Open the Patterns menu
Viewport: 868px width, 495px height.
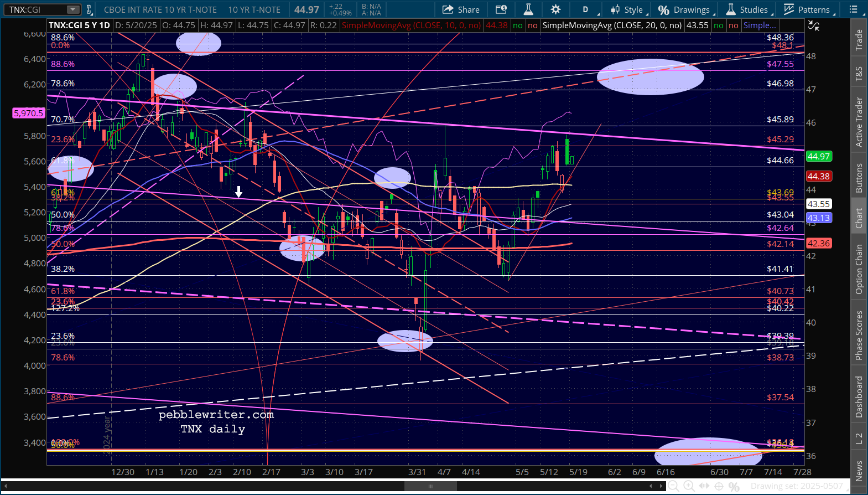pos(807,9)
